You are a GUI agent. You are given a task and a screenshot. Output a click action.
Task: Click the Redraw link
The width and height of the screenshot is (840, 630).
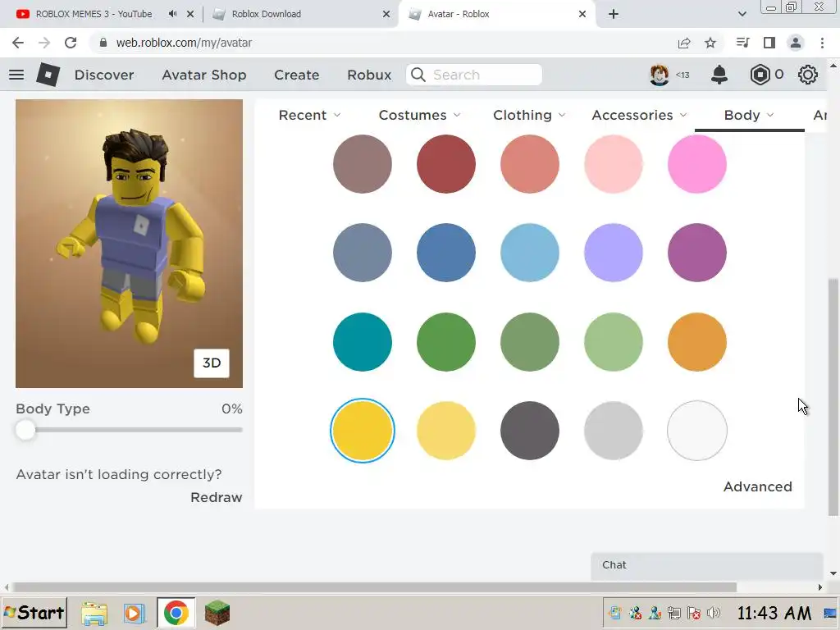click(x=217, y=498)
